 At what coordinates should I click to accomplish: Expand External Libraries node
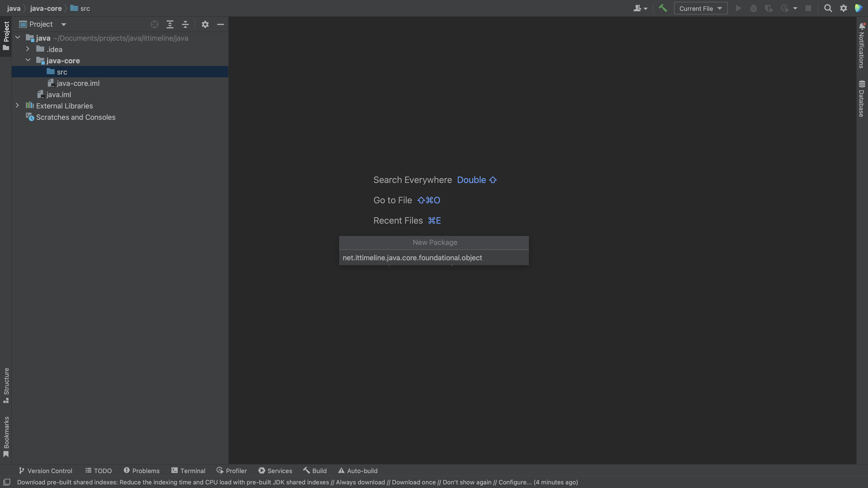17,106
